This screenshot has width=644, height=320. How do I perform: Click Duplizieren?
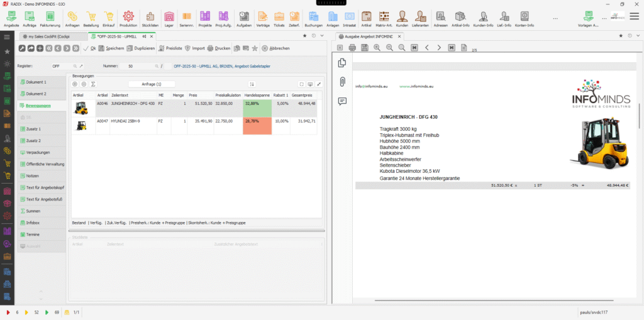141,48
